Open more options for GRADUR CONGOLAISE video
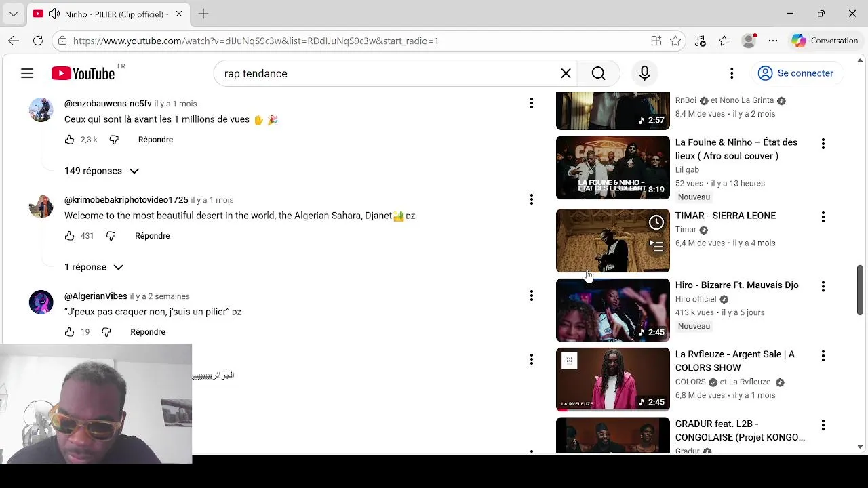The height and width of the screenshot is (488, 868). click(x=823, y=425)
